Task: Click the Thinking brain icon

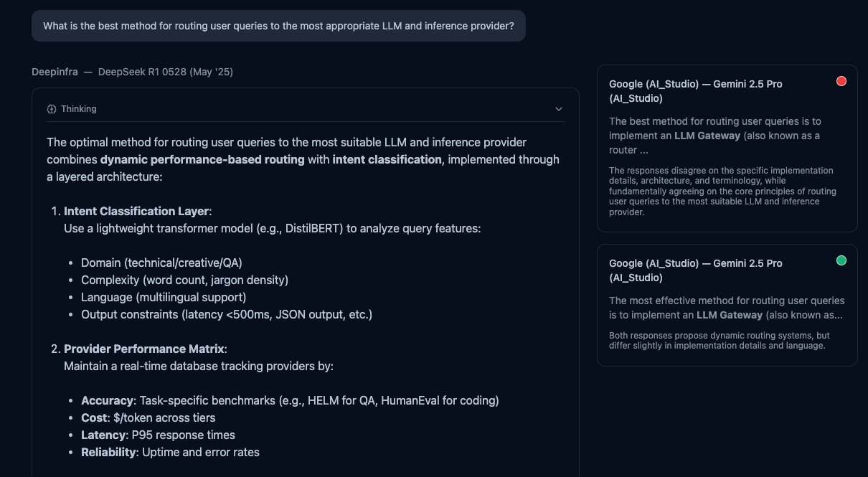Action: pyautogui.click(x=52, y=109)
